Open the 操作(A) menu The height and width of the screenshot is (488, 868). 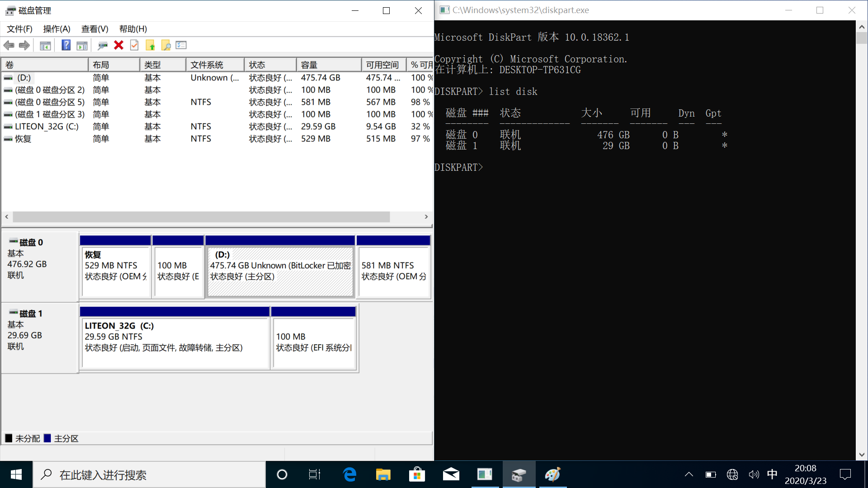coord(57,29)
